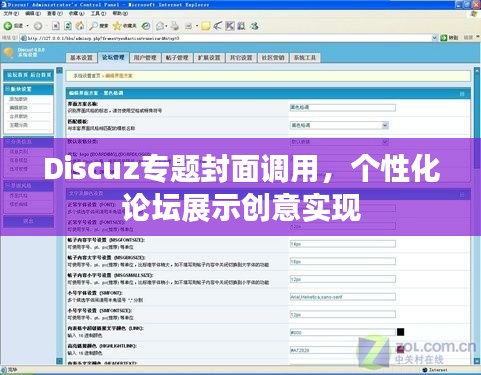The width and height of the screenshot is (481, 375).
Task: Open the 添加版块 sidebar link
Action: tap(18, 99)
